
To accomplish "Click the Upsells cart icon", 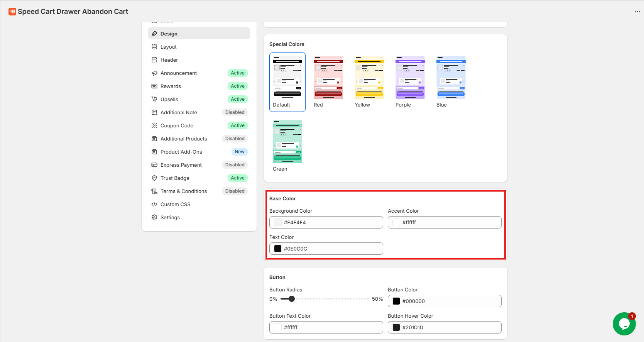I will coord(154,99).
